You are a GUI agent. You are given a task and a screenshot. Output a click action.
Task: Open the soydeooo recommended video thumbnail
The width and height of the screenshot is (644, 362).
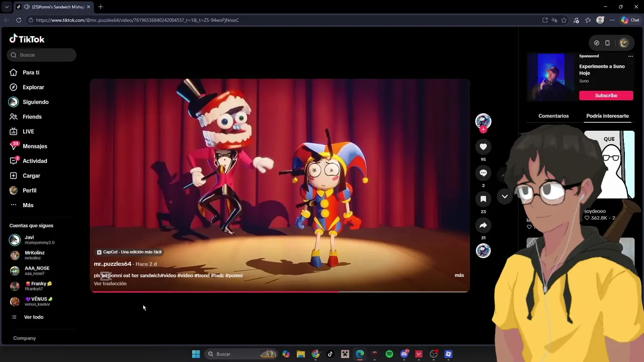point(609,165)
